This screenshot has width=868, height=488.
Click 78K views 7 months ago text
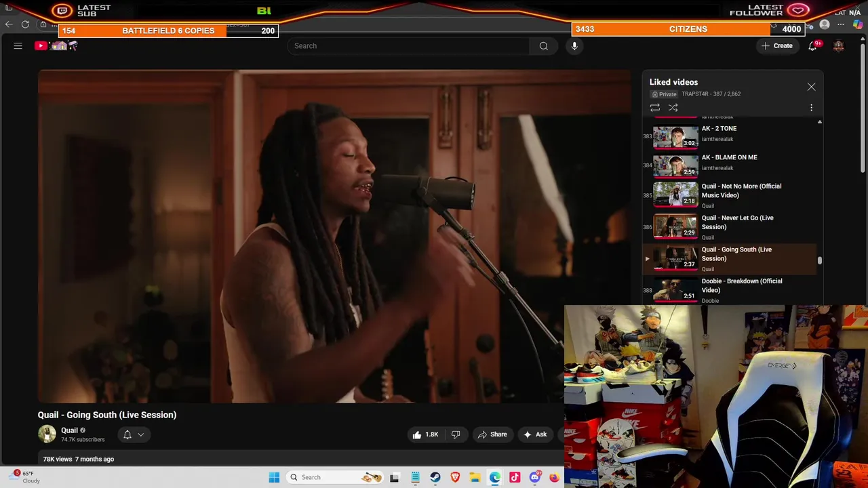coord(79,459)
